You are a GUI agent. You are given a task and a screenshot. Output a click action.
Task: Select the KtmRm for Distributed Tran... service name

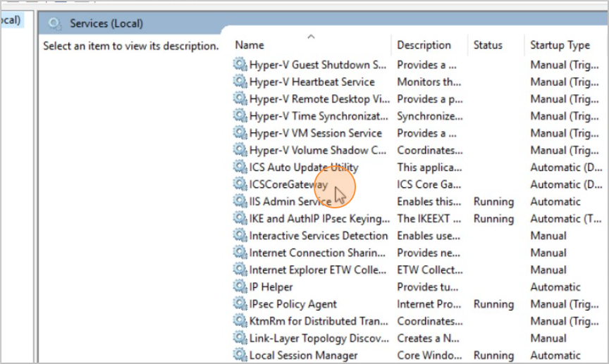(319, 321)
